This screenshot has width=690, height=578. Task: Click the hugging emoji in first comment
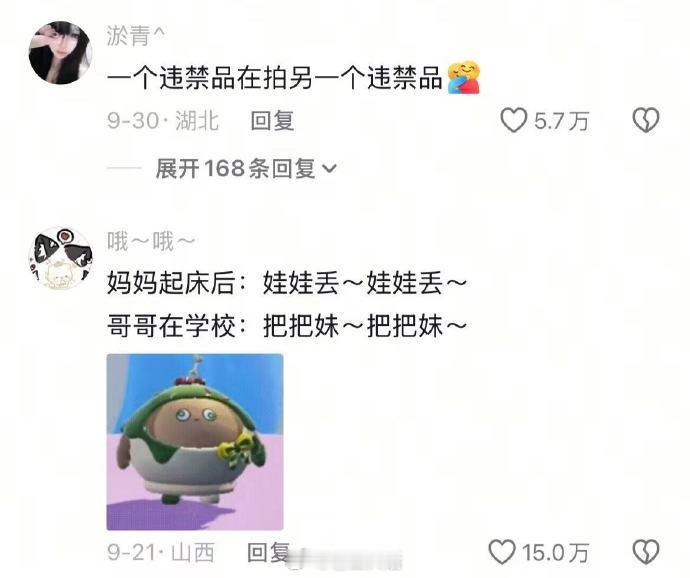(464, 77)
